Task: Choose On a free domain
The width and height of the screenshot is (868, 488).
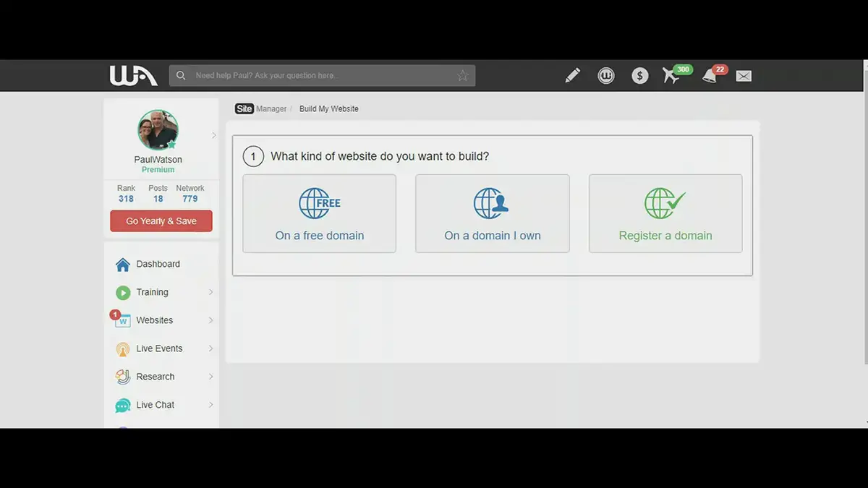Action: click(x=319, y=213)
